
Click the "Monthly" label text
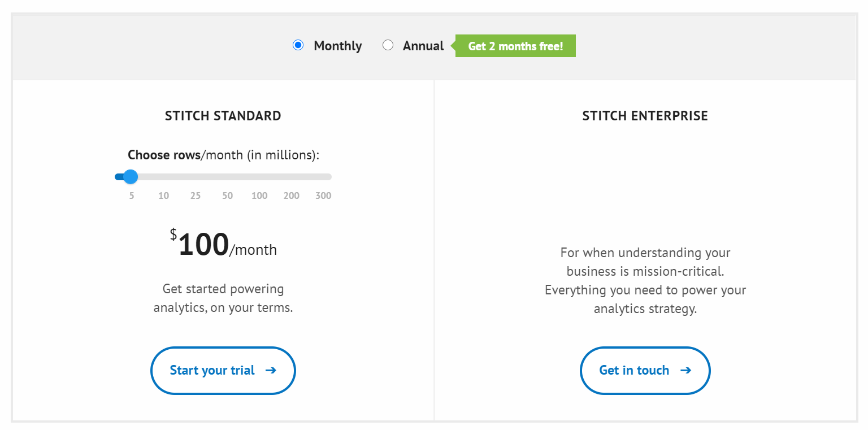click(x=337, y=46)
